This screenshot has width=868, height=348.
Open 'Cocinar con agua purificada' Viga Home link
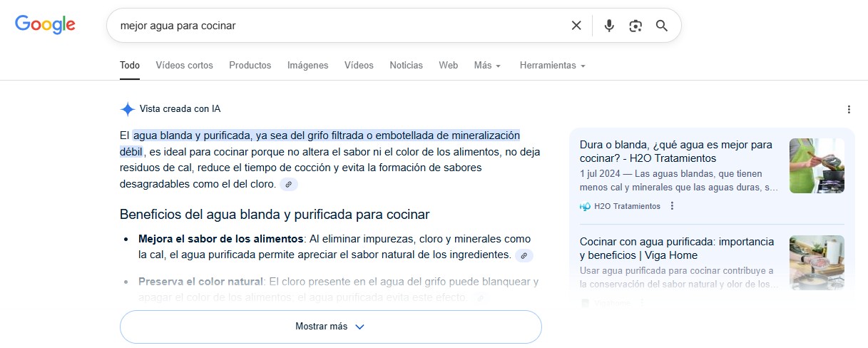pyautogui.click(x=677, y=248)
